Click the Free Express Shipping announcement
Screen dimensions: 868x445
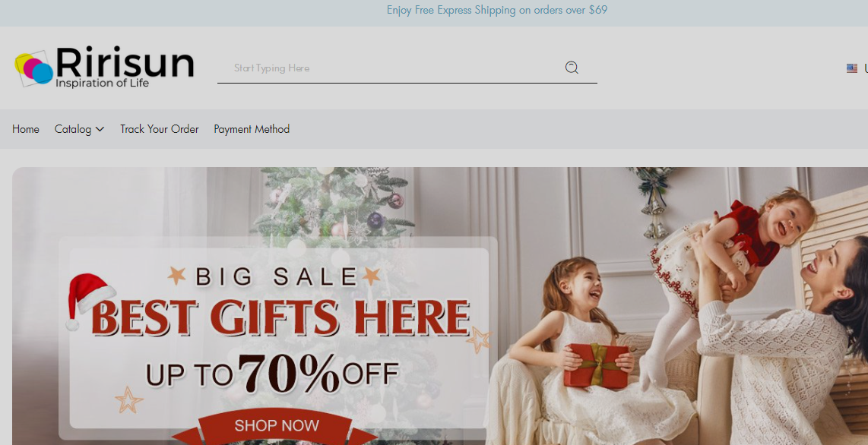(x=496, y=10)
